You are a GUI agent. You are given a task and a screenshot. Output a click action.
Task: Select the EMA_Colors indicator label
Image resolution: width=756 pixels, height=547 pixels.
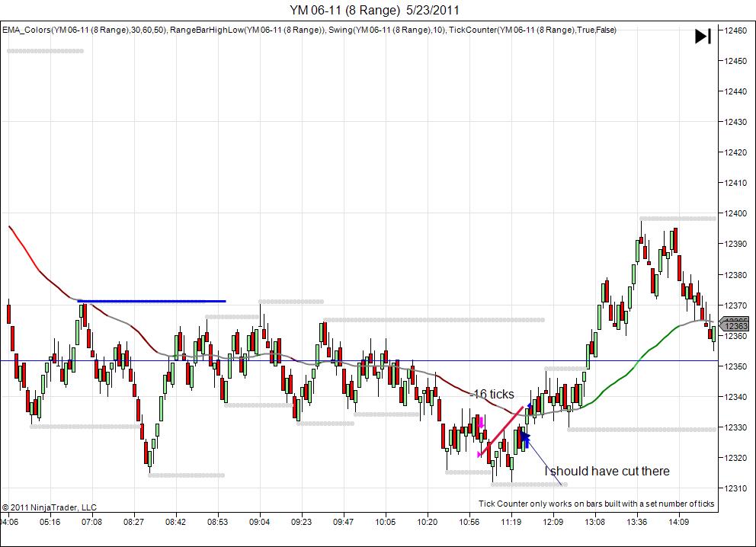85,30
